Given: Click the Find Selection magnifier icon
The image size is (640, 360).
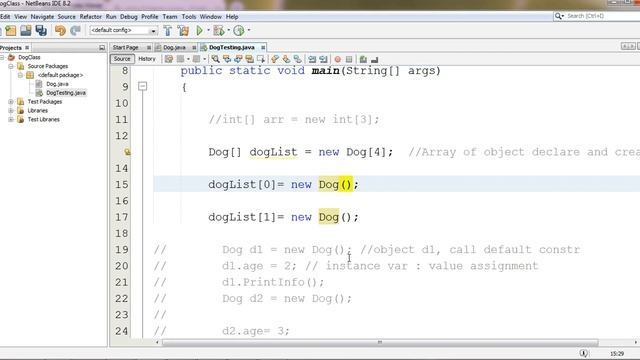Looking at the screenshot, I should click(x=215, y=59).
